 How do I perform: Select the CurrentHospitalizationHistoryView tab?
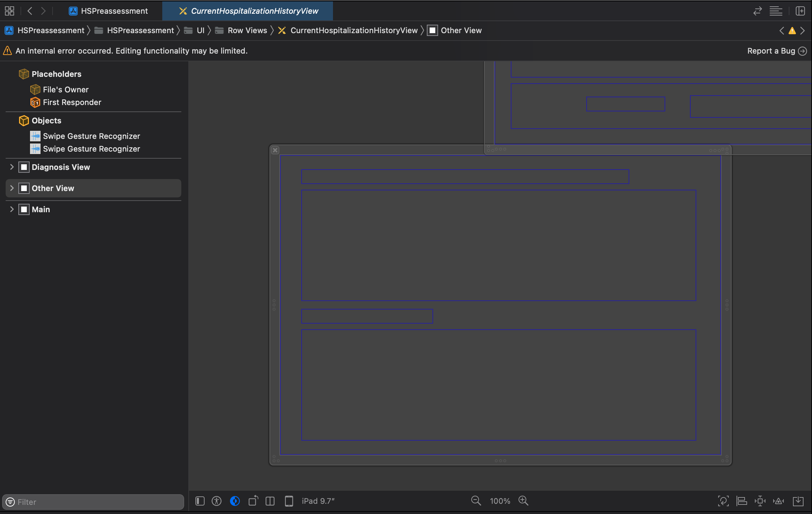pos(248,11)
